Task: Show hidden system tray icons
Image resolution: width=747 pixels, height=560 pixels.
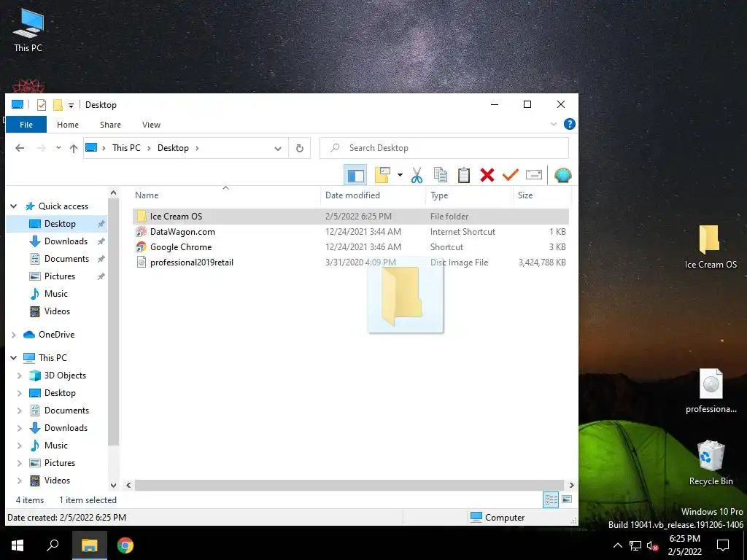Action: (x=617, y=545)
